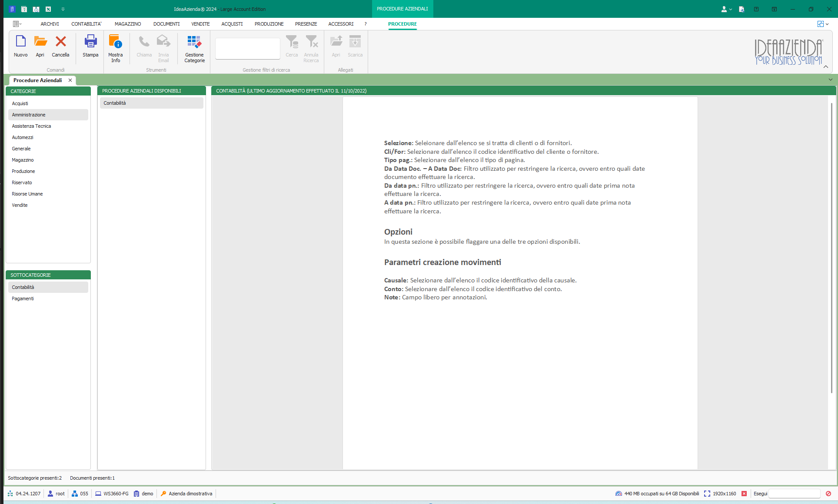Collapse the ribbon with the chevron arrow

click(826, 66)
